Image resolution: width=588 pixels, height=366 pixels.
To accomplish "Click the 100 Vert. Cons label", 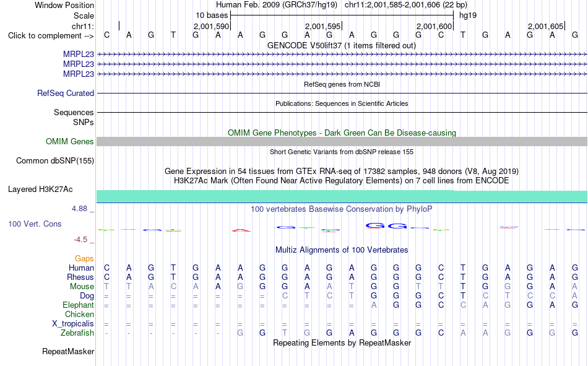I will (x=35, y=224).
